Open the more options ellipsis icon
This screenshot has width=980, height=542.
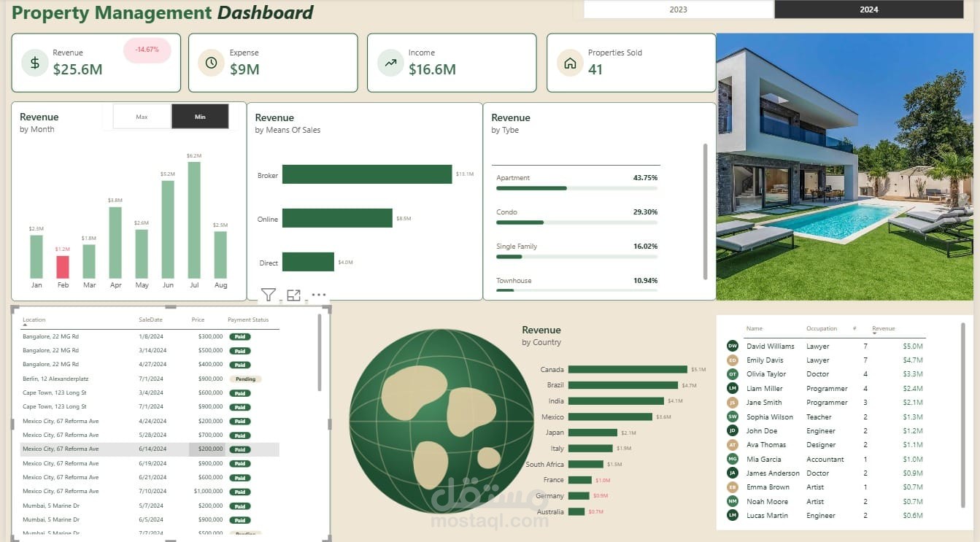[x=319, y=295]
